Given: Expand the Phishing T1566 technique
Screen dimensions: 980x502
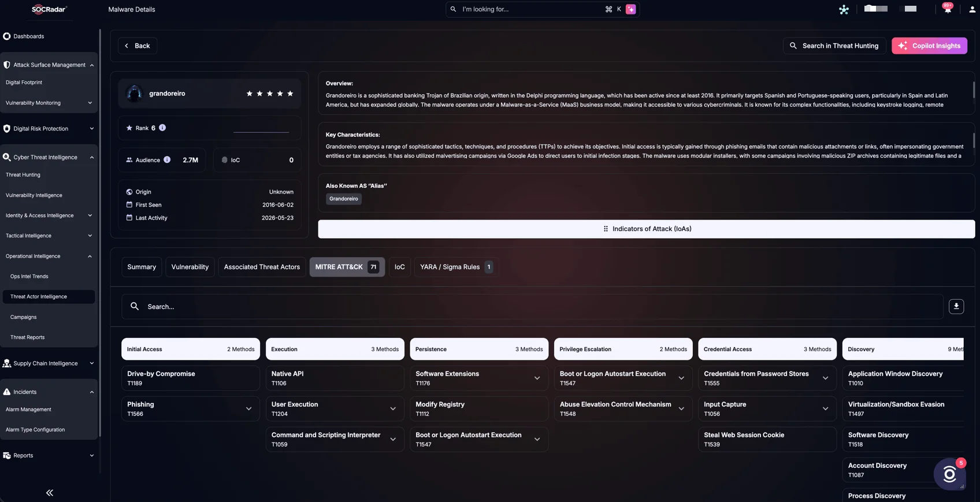Looking at the screenshot, I should pos(248,409).
